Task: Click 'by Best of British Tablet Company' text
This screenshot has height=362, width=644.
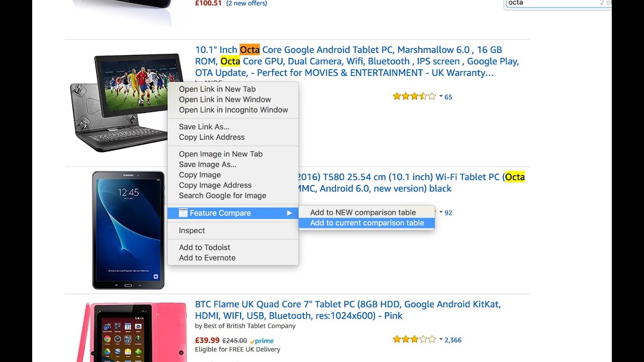Action: click(x=246, y=326)
